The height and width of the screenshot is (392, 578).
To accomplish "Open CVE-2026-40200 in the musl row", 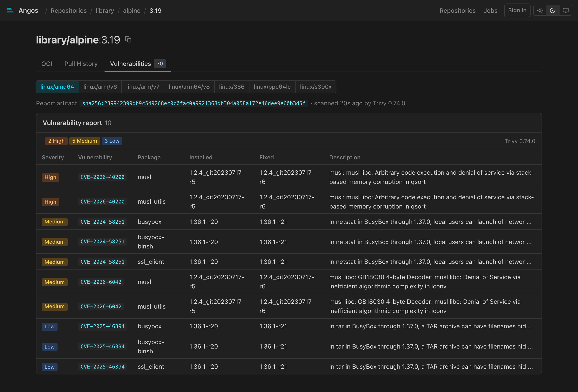I will (103, 177).
